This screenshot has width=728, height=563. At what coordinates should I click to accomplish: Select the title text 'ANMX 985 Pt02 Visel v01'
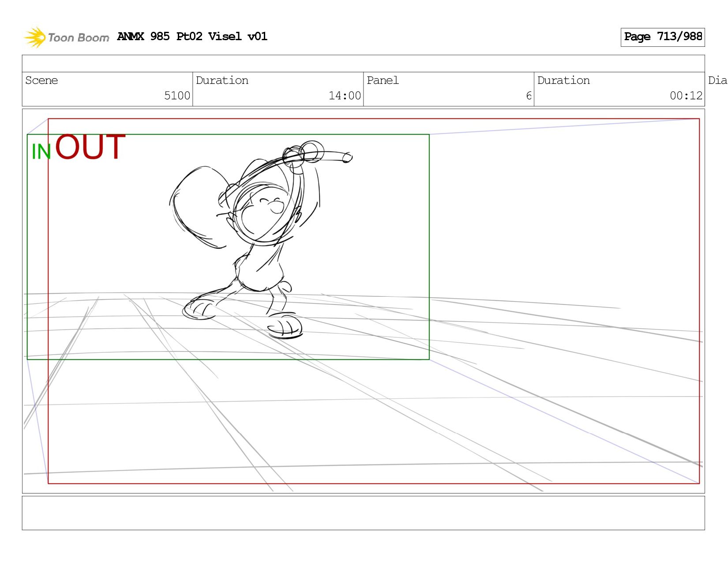click(x=192, y=36)
